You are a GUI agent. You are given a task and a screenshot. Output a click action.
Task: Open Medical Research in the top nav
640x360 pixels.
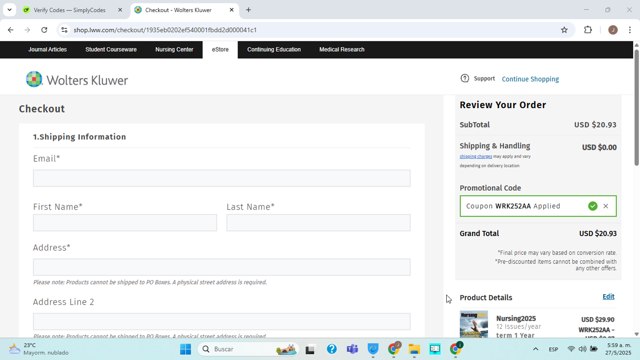342,49
